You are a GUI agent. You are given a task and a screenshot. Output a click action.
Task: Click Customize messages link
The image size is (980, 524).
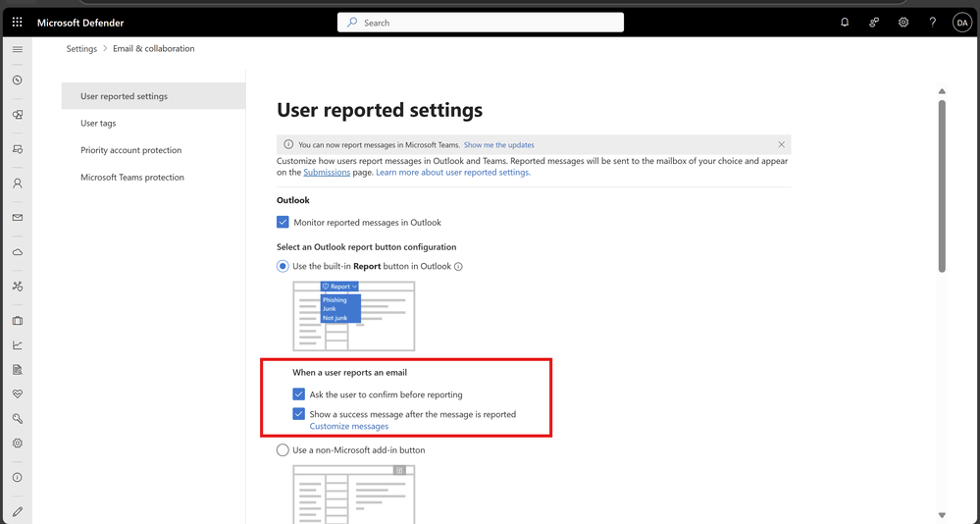tap(349, 427)
